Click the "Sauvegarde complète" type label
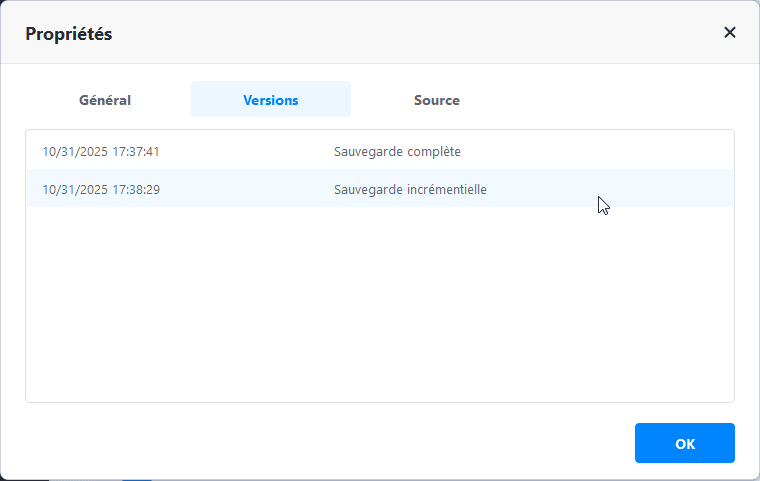The height and width of the screenshot is (481, 760). pos(397,152)
